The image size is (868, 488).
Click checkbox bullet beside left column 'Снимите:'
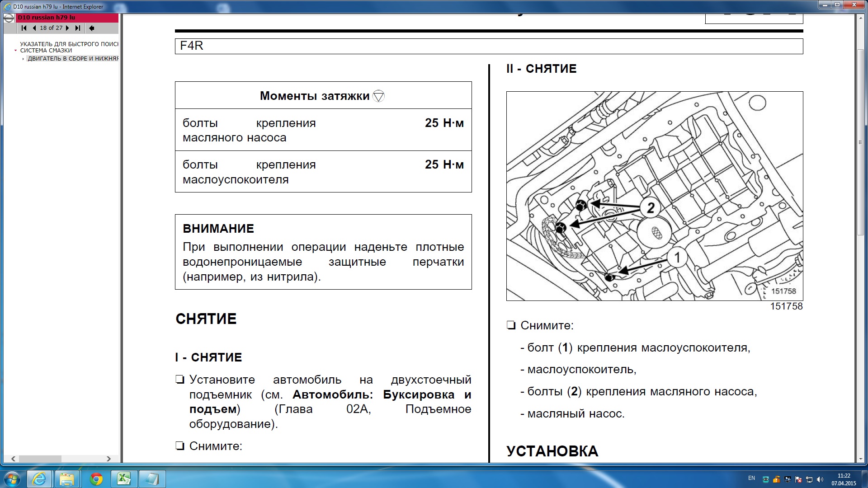point(180,446)
